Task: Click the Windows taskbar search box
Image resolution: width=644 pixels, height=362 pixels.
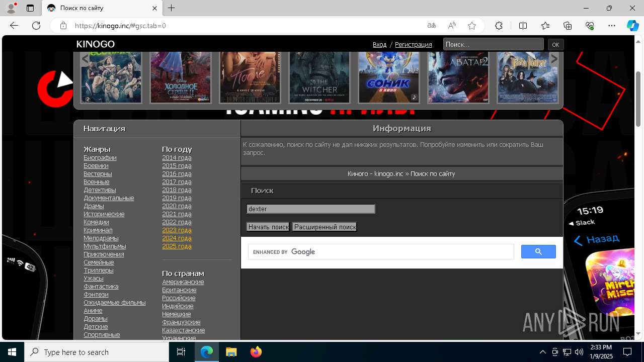Action: 97,352
